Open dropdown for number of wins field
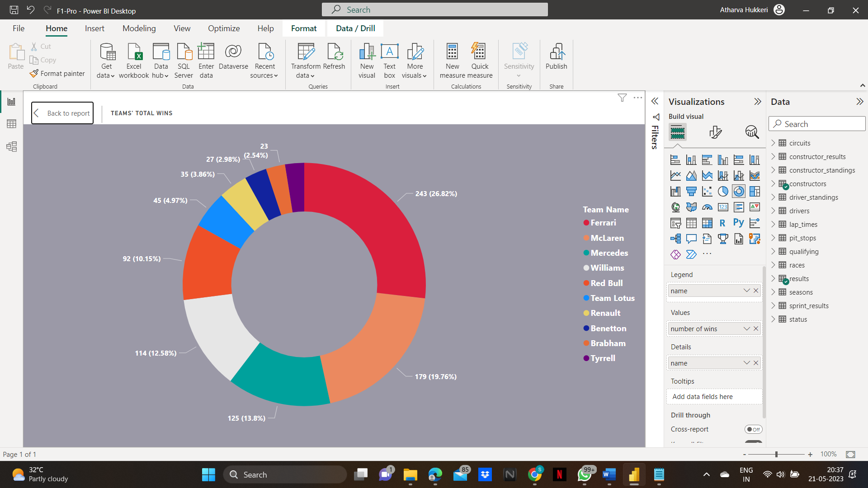The image size is (868, 488). [x=746, y=329]
